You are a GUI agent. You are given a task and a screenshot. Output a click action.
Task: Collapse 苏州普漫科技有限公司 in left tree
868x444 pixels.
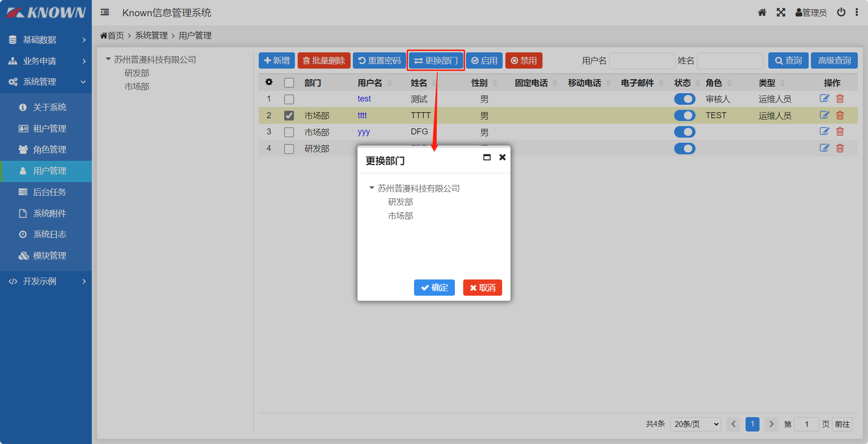(x=108, y=59)
